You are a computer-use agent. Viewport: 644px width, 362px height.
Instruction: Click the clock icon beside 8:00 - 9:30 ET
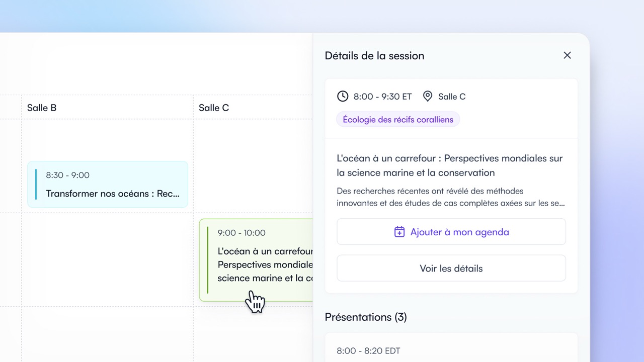[343, 96]
